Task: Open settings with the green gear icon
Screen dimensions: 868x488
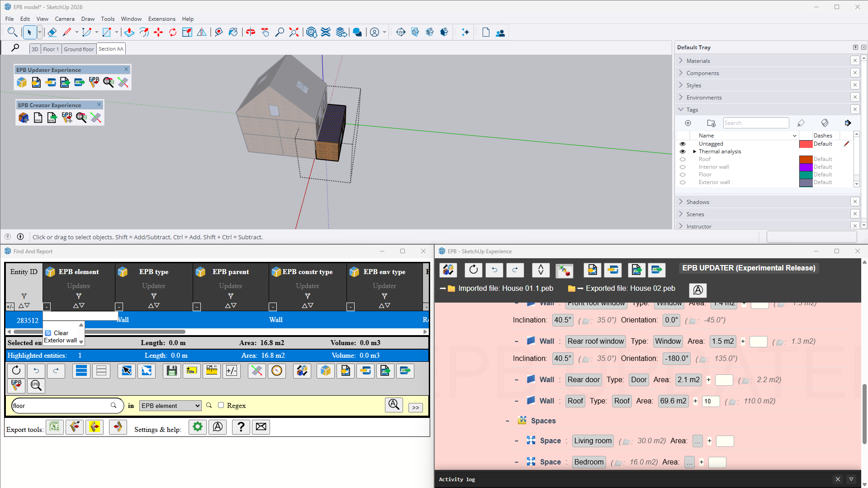Action: (198, 426)
